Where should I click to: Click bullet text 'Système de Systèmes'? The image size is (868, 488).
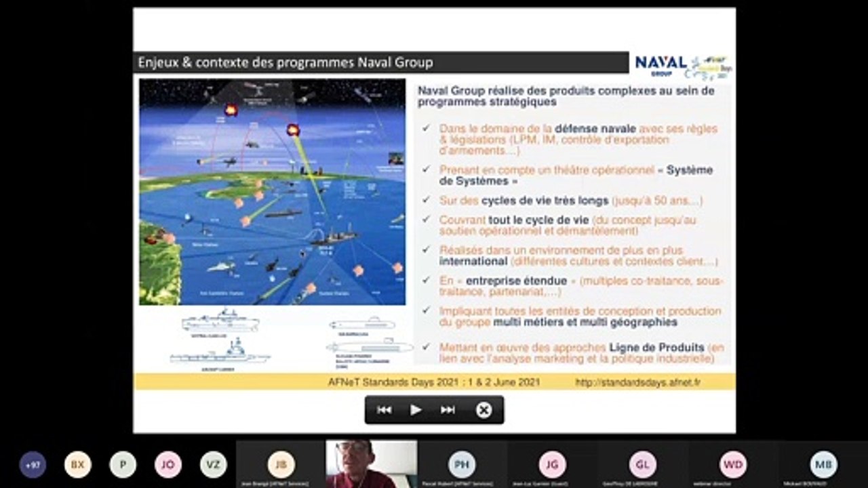click(x=576, y=176)
